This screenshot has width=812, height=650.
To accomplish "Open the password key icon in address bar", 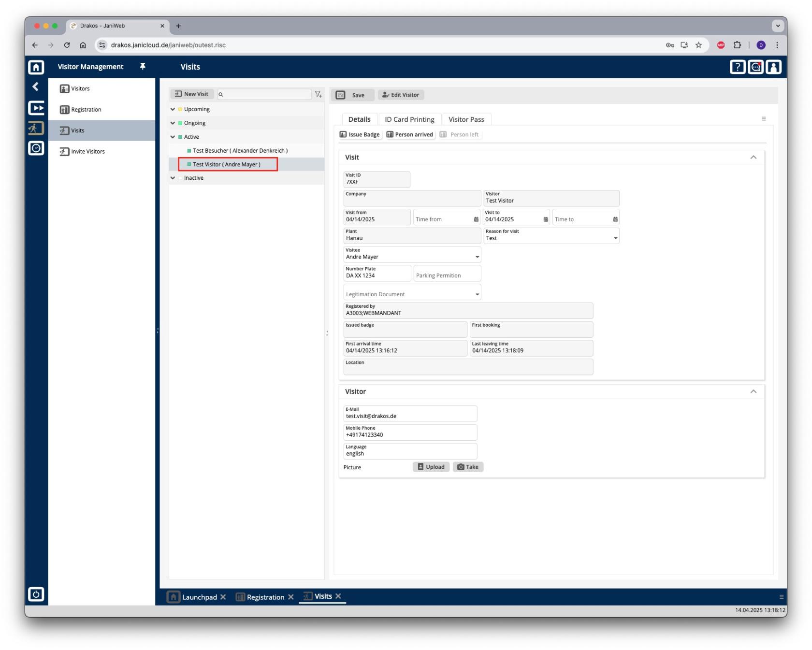I will pyautogui.click(x=670, y=45).
